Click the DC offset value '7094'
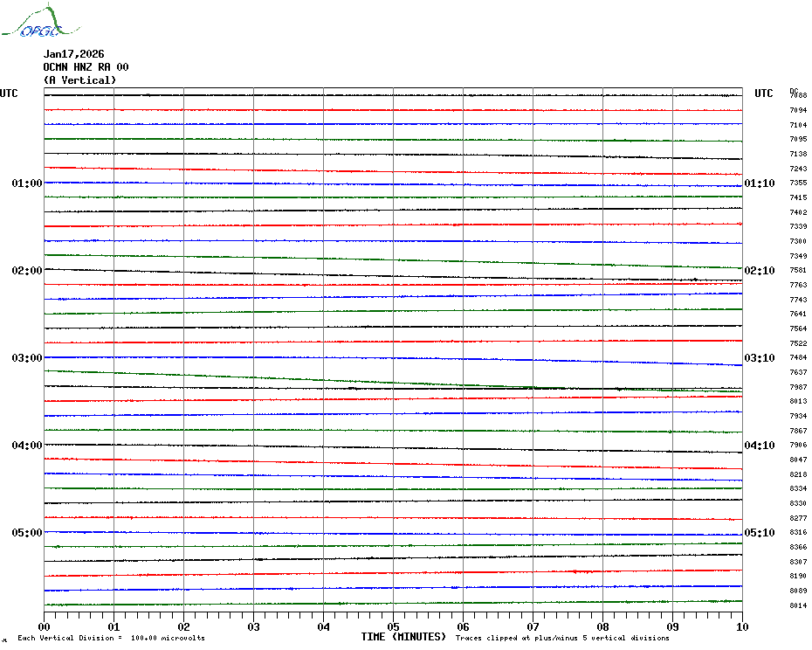 (798, 110)
